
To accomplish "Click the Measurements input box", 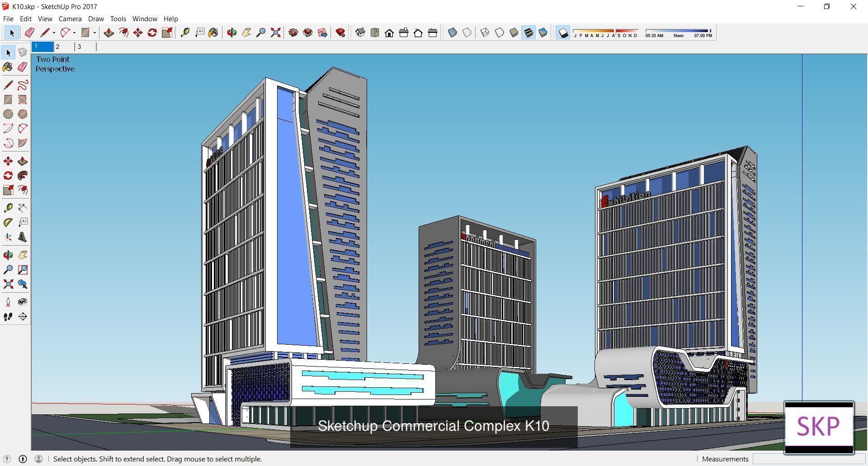I will click(x=809, y=459).
